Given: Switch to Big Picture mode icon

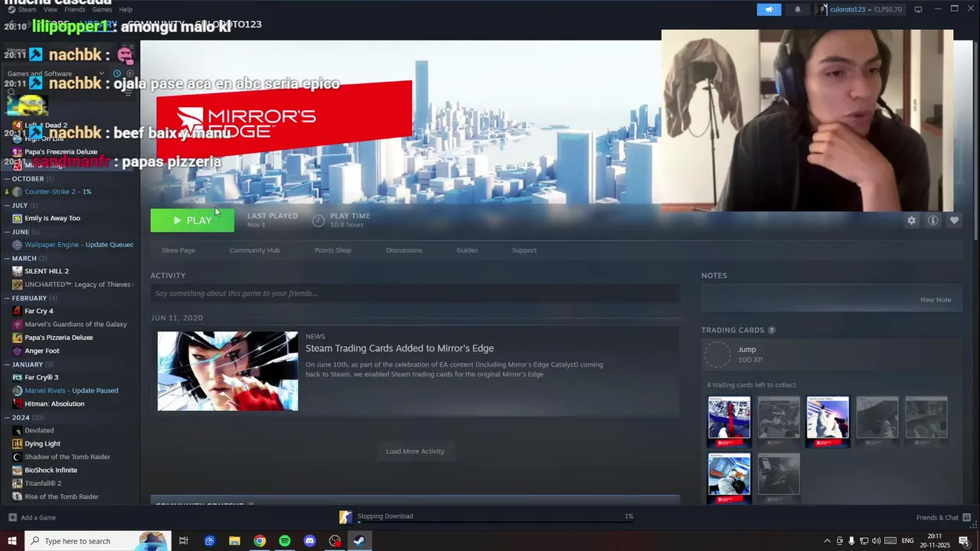Looking at the screenshot, I should (x=918, y=9).
